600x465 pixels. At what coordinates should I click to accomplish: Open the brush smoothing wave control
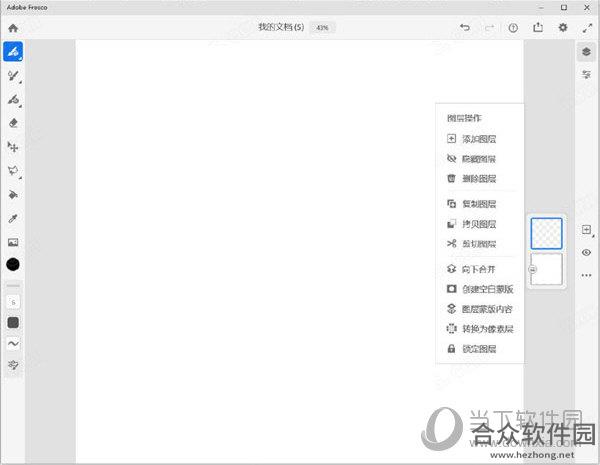pyautogui.click(x=13, y=344)
